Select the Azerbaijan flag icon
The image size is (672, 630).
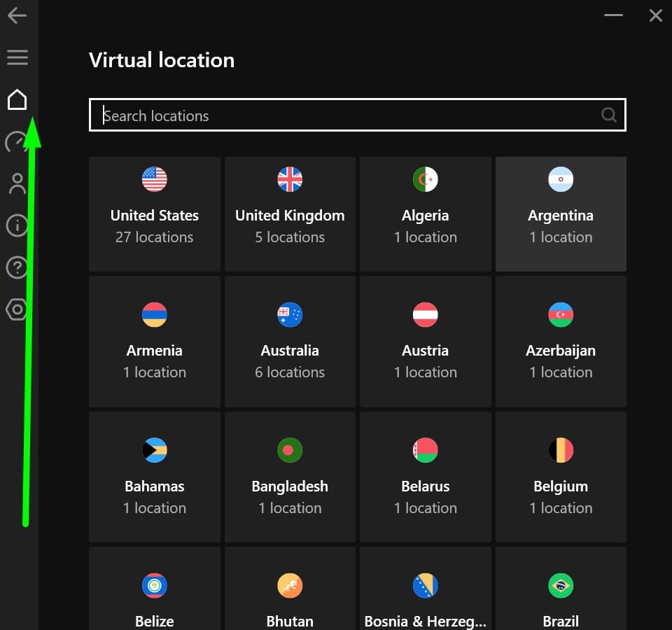[561, 314]
